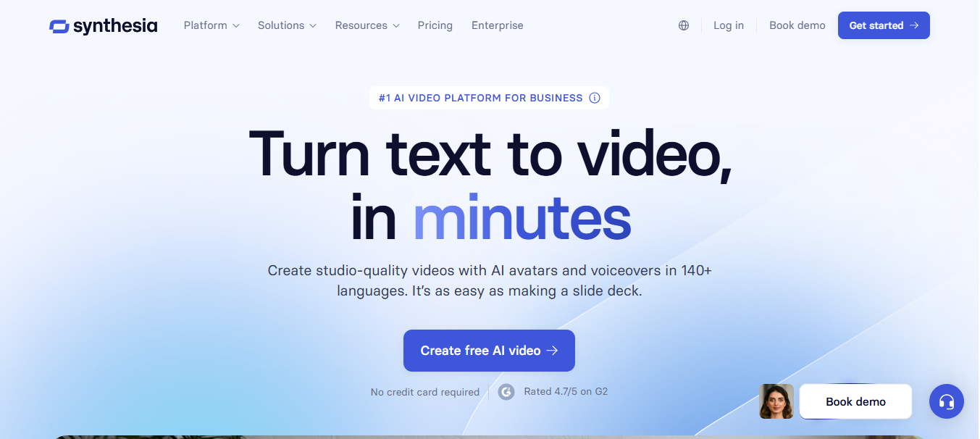
Task: Click the floating Book demo button
Action: (x=855, y=401)
